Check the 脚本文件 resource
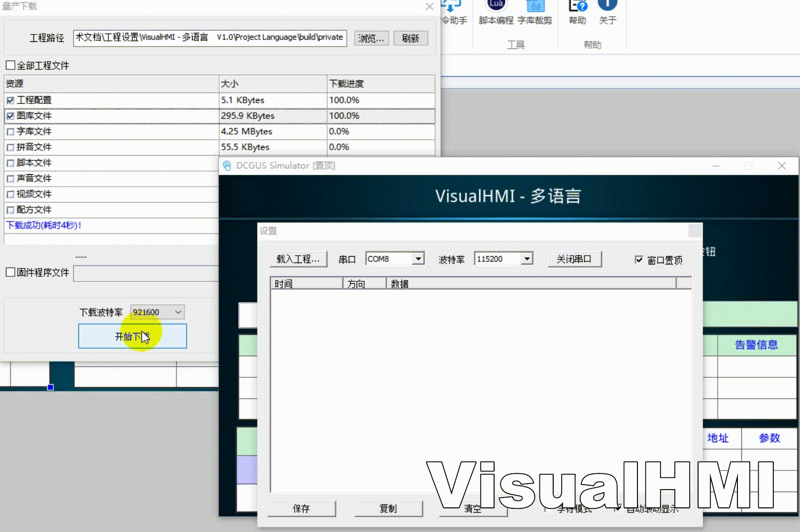The image size is (800, 532). [x=10, y=163]
